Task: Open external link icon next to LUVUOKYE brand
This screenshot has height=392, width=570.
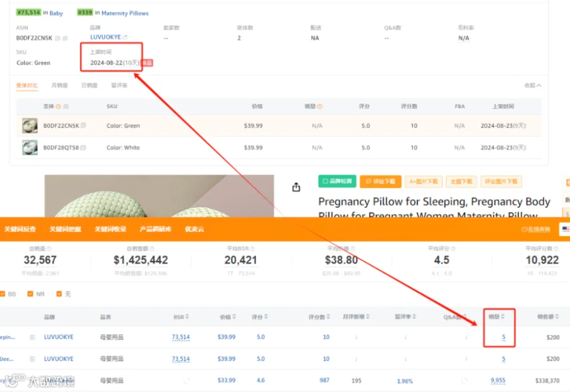Action: coord(125,37)
